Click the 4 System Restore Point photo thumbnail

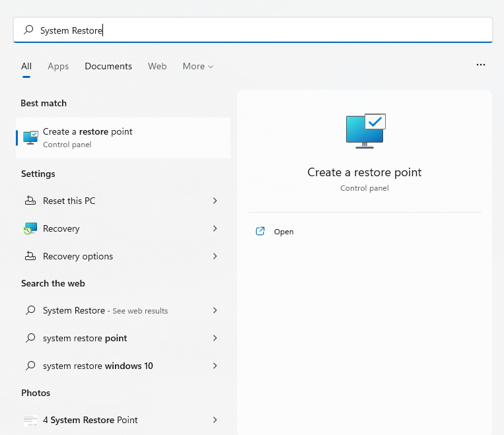pos(30,420)
